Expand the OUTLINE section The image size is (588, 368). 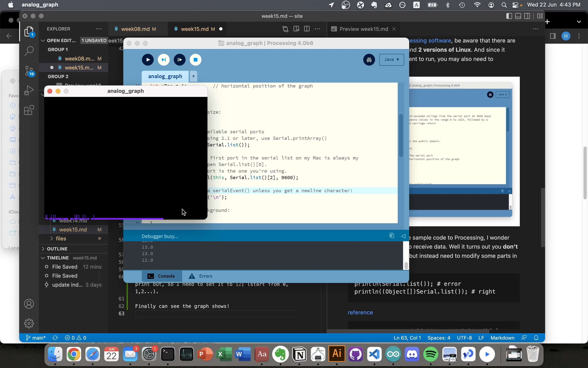(57, 249)
